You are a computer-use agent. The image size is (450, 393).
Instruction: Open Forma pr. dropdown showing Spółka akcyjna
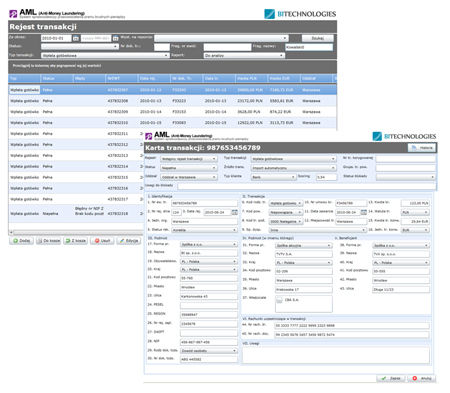(x=304, y=245)
